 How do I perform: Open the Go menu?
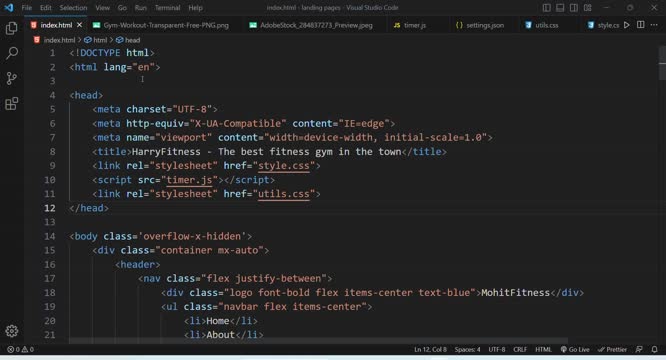[122, 8]
